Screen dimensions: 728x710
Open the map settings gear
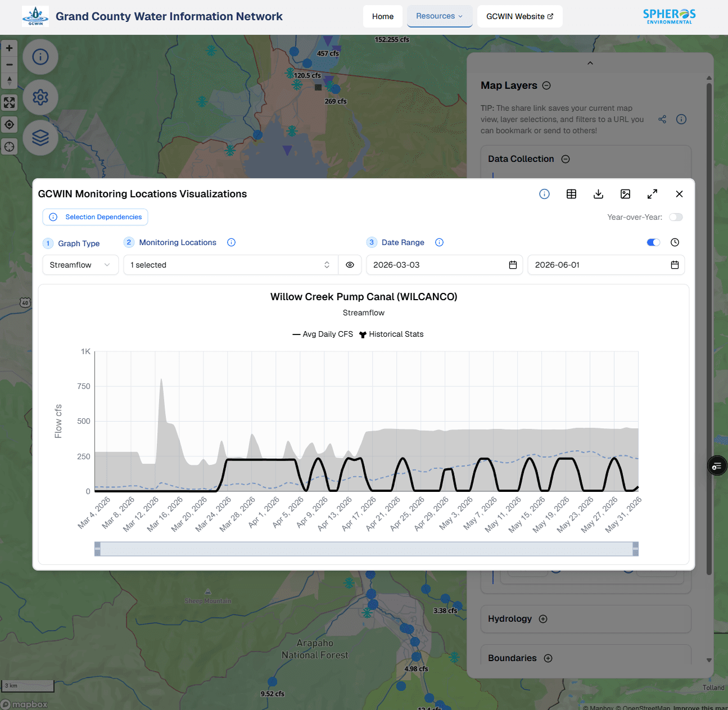click(x=40, y=97)
